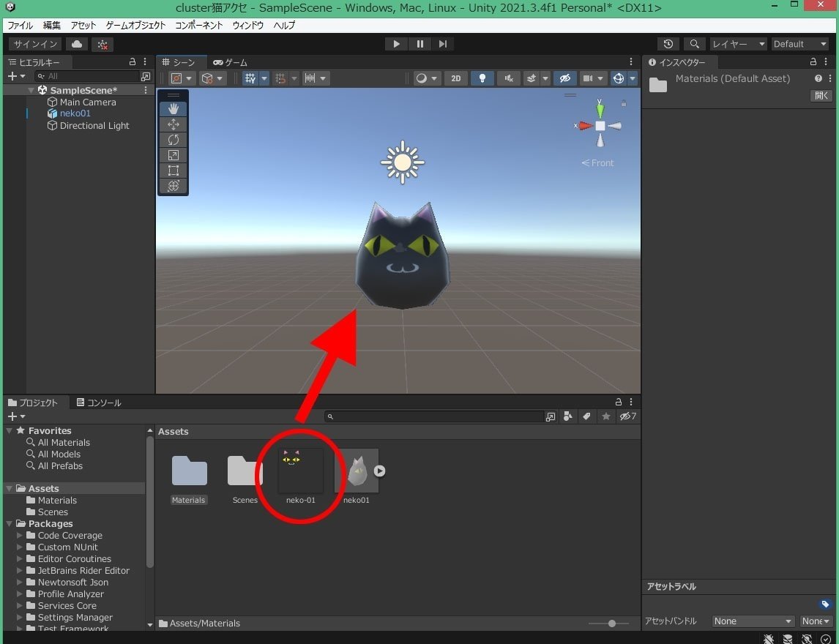Toggle scene audio mute button

tap(508, 78)
